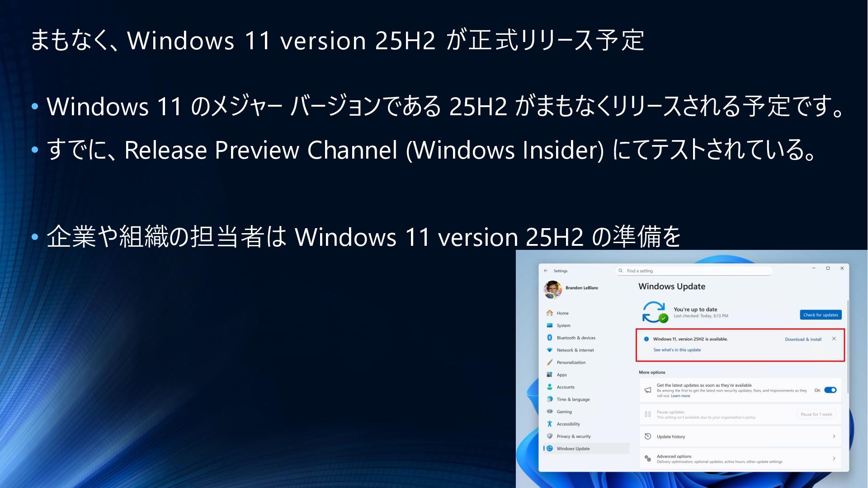Select the Gaming controller icon

550,412
